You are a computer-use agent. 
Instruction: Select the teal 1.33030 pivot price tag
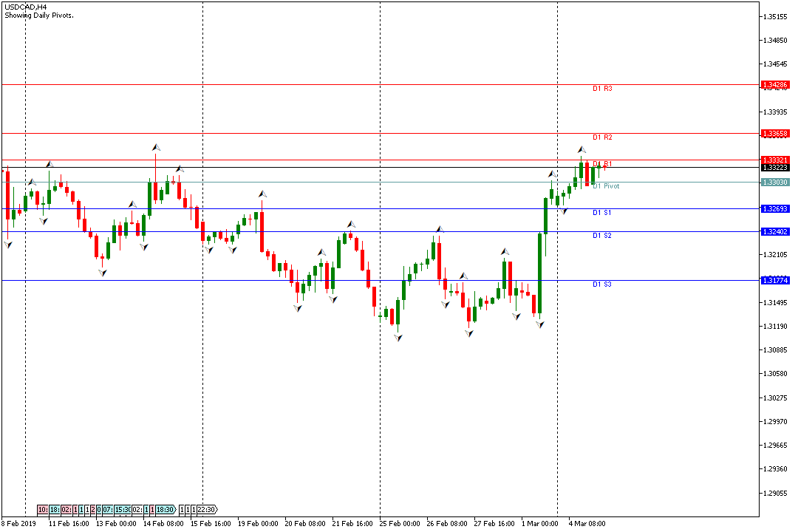point(776,182)
